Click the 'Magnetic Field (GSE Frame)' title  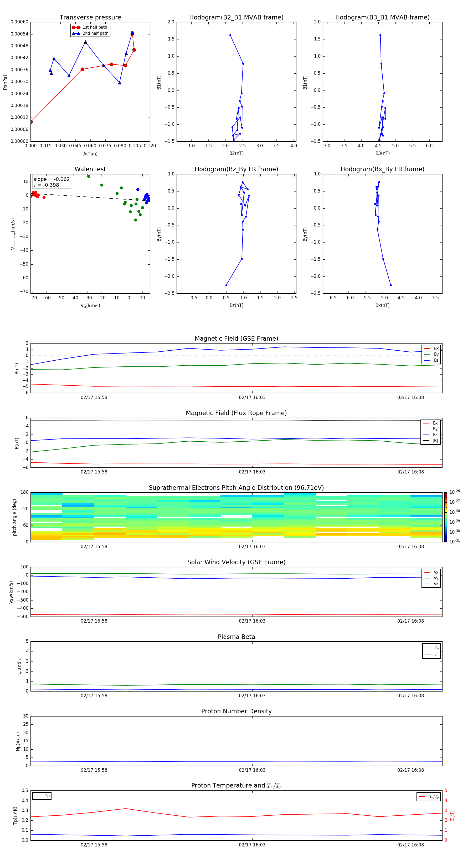click(x=236, y=339)
